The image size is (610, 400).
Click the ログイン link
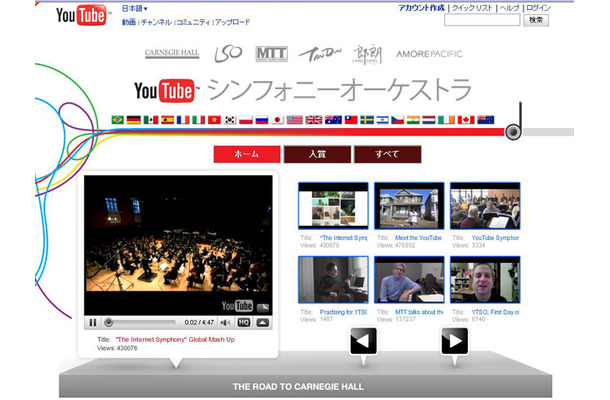(x=538, y=8)
